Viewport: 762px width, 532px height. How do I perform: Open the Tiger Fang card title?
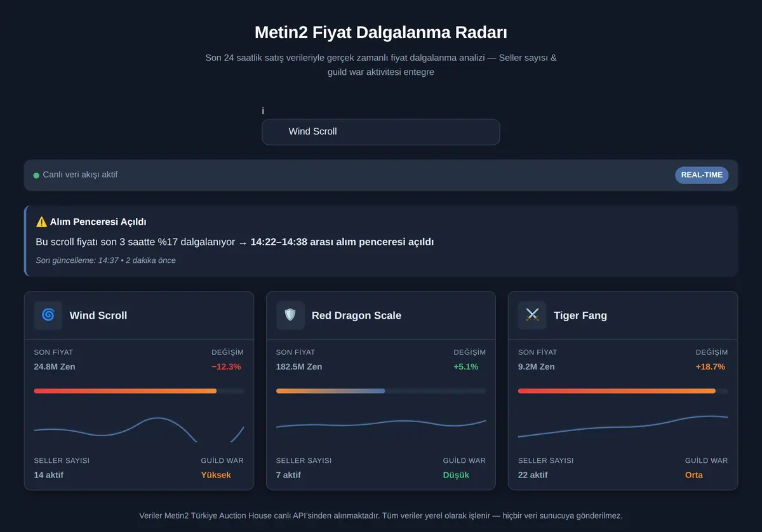[580, 315]
